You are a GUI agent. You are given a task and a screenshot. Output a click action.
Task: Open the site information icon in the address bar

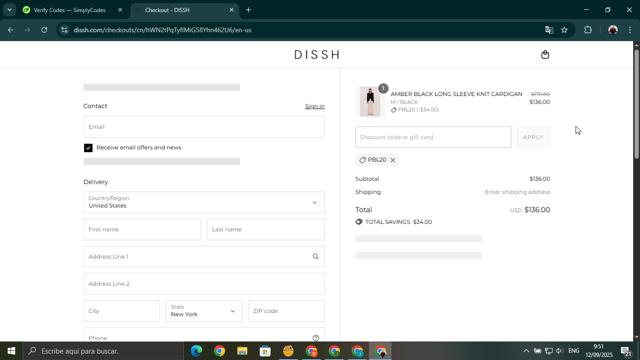click(64, 30)
